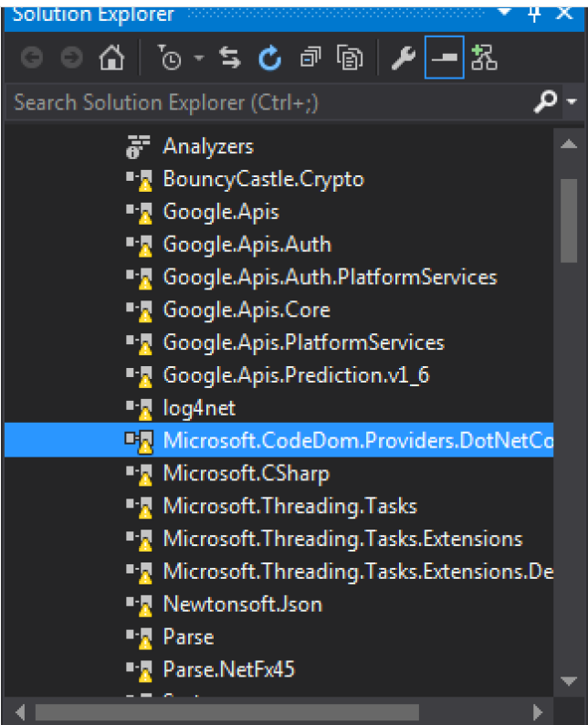
Task: Click the icon beside Microsoft.CSharp
Action: pos(139,475)
